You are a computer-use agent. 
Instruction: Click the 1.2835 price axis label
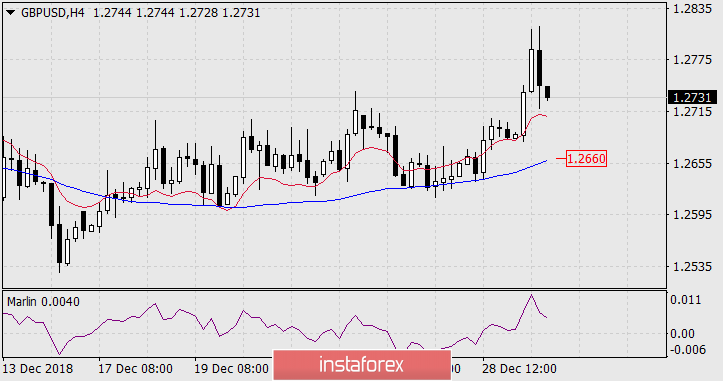pos(693,9)
